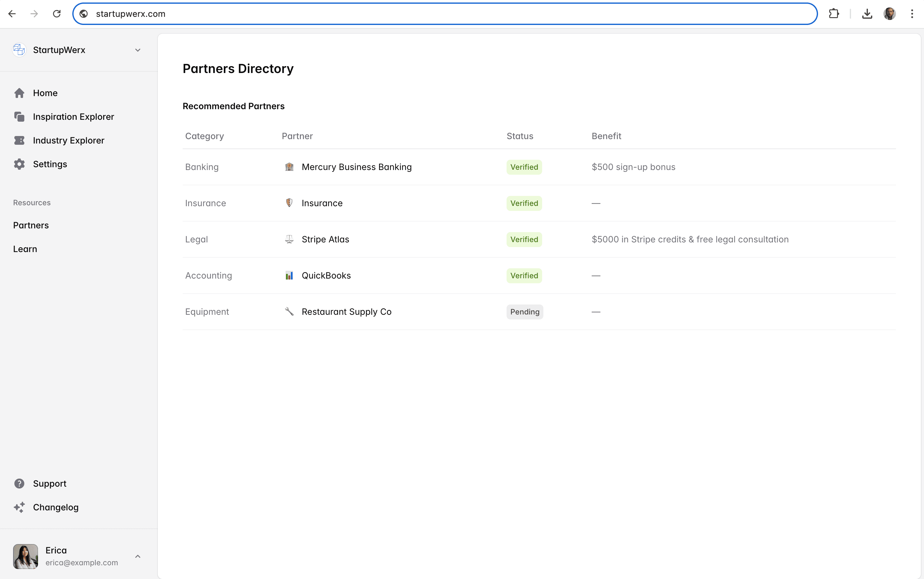
Task: Expand the Erica account menu chevron
Action: (x=138, y=557)
